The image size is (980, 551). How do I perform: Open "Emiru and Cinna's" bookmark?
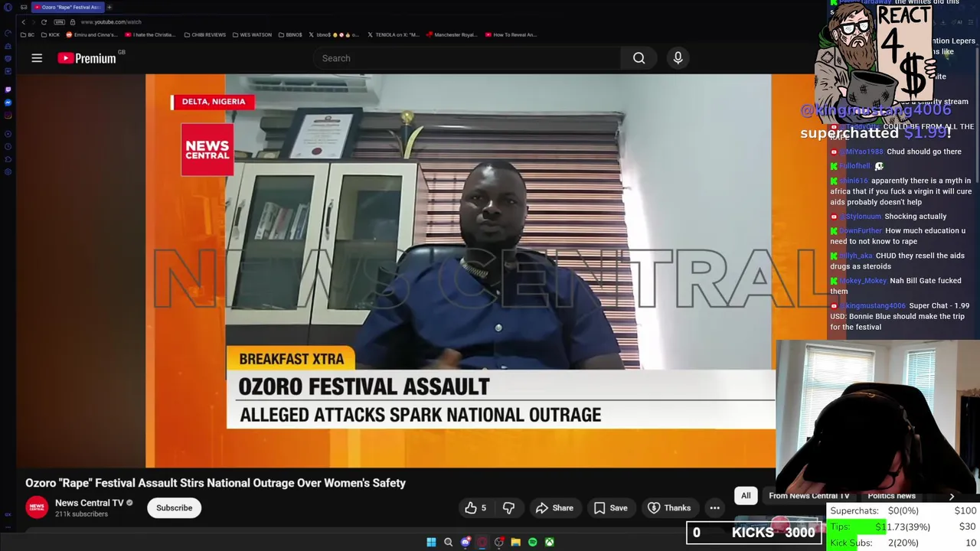[x=92, y=34]
